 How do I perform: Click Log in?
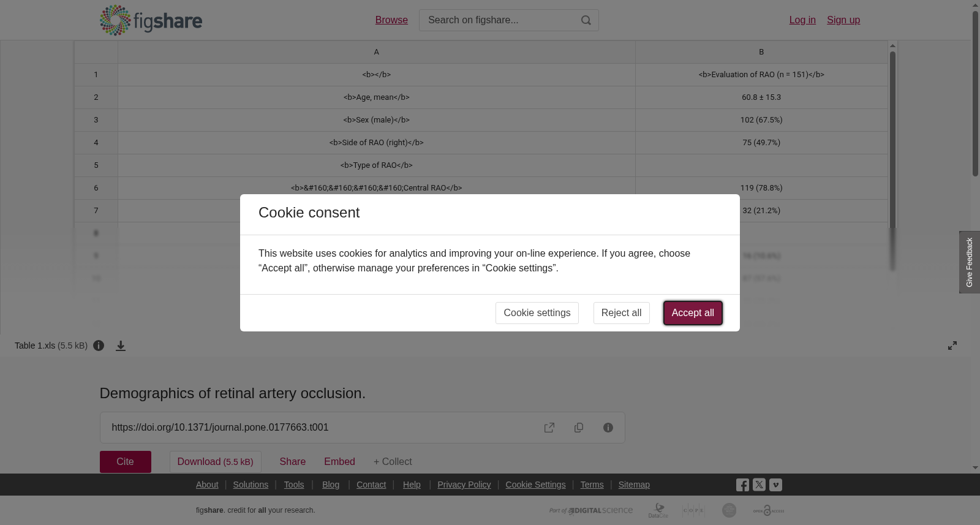tap(802, 20)
